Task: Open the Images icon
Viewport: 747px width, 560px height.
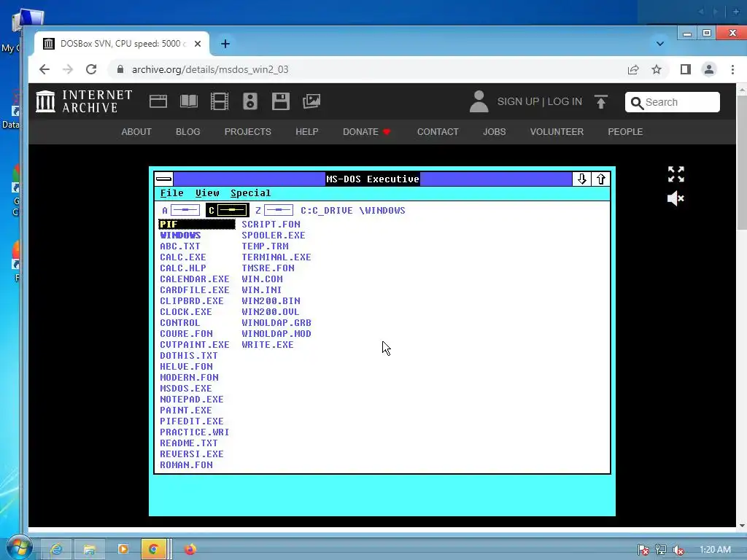Action: click(311, 101)
